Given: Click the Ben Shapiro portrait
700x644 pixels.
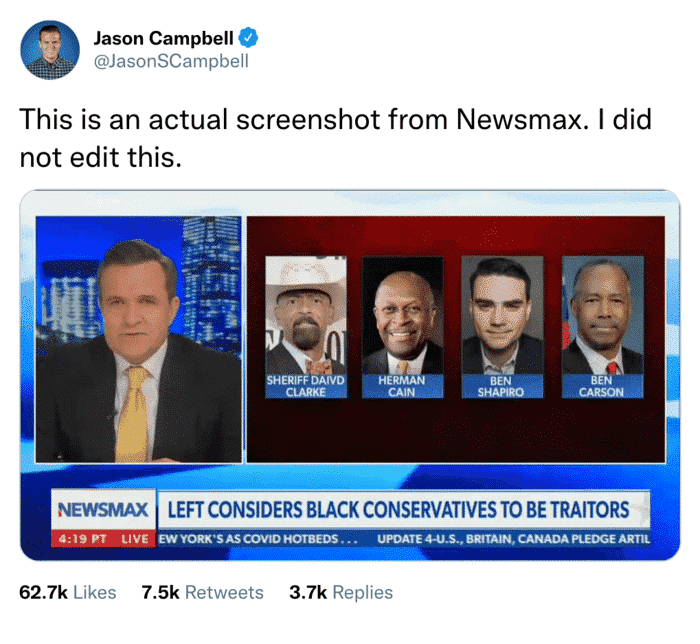Looking at the screenshot, I should point(502,315).
